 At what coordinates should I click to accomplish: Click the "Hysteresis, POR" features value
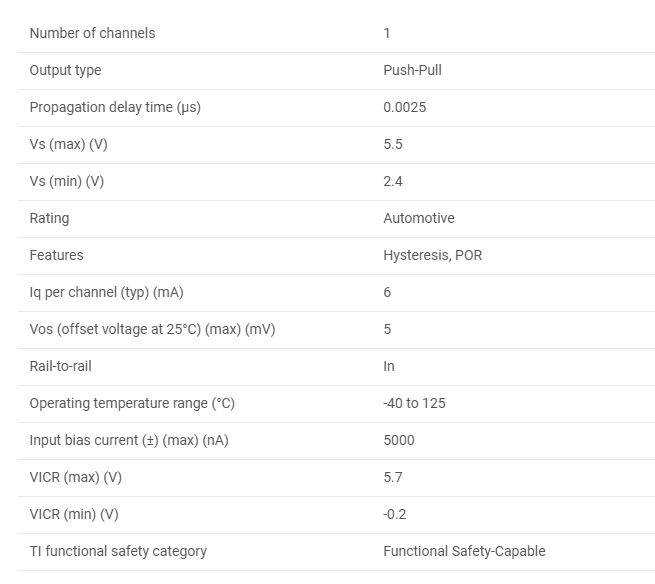click(432, 255)
